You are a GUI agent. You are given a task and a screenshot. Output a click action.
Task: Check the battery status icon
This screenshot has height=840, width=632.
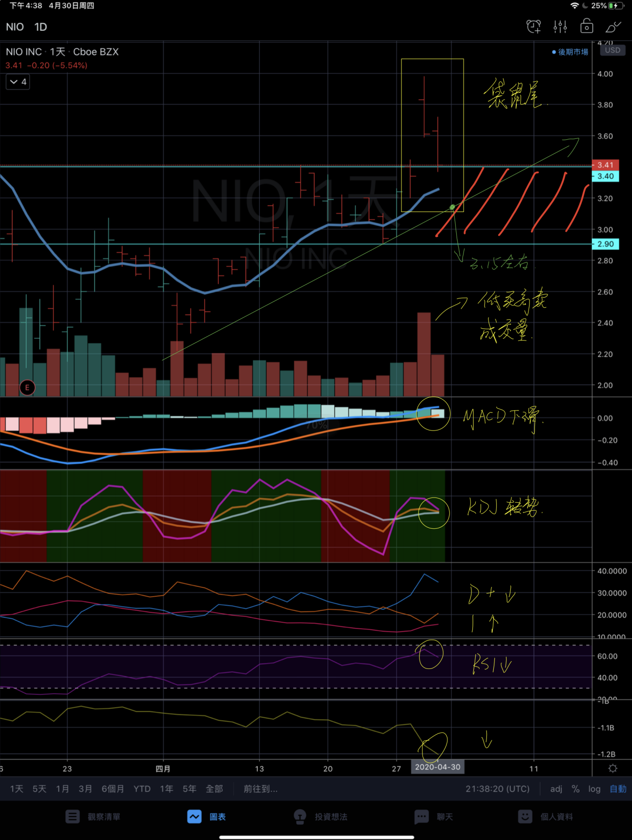pos(616,6)
